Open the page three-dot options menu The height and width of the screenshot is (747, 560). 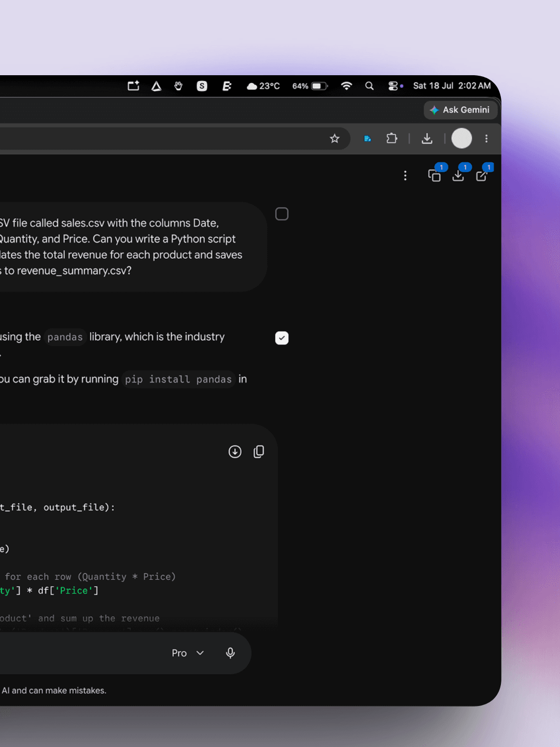405,176
